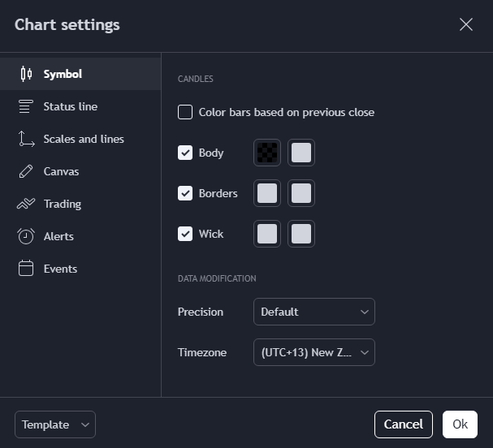Viewport: 493px width, 448px height.
Task: Disable the Borders checkbox
Action: point(185,193)
